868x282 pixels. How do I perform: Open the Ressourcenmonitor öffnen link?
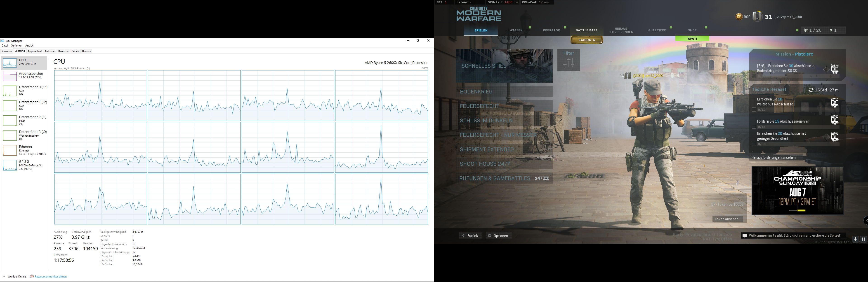point(51,277)
